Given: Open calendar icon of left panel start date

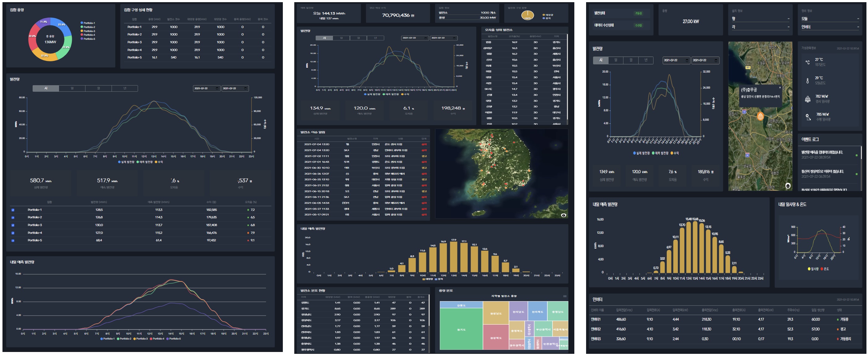Looking at the screenshot, I should pyautogui.click(x=217, y=88).
